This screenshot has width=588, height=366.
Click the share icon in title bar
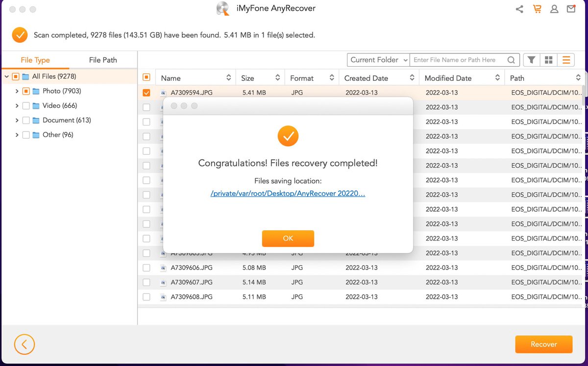[x=519, y=9]
